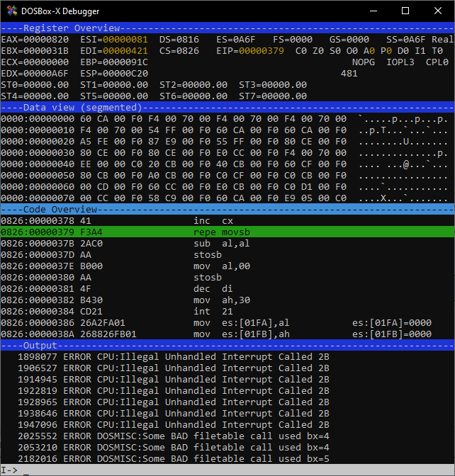Click the ES=0A6F segment register
The height and width of the screenshot is (476, 455).
click(x=236, y=40)
